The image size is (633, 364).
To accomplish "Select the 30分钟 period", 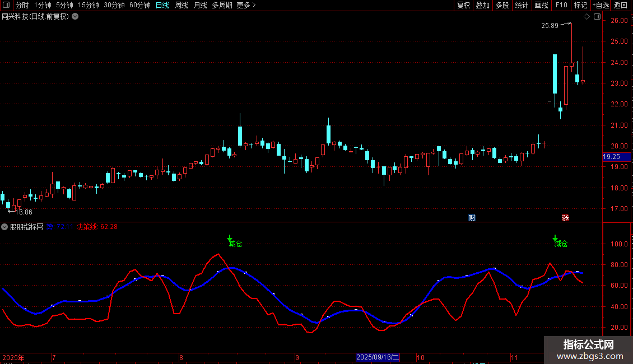I will [114, 5].
